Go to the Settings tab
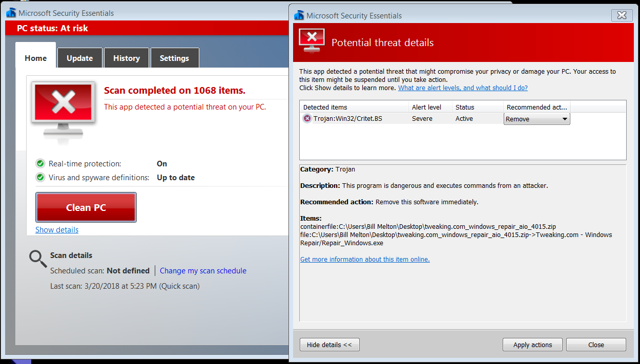The width and height of the screenshot is (640, 364). click(x=174, y=58)
